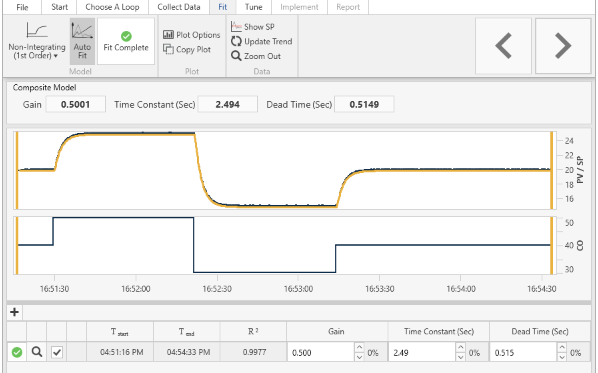Grab the right yellow range marker on PV plot
Viewport: 598px width, 373px height.
(551, 170)
